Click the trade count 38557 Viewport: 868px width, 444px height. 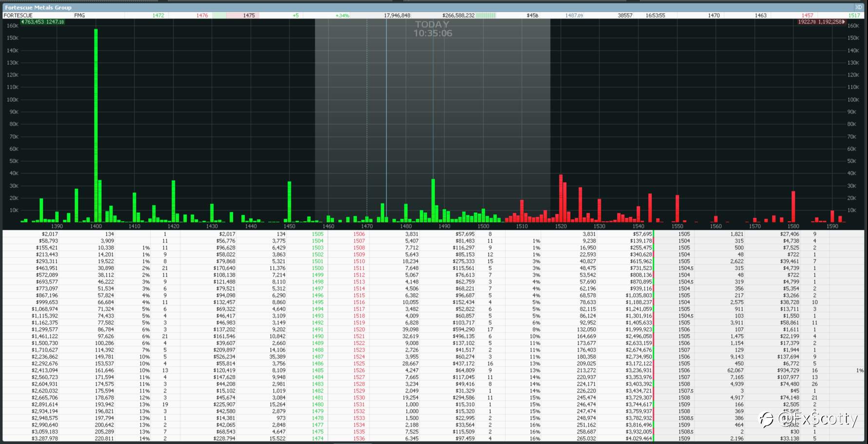click(625, 16)
